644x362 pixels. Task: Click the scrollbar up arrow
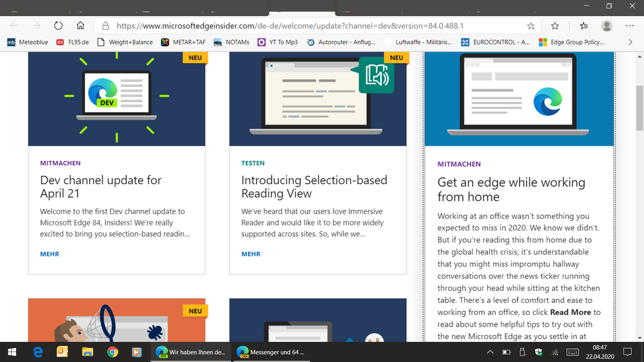639,56
